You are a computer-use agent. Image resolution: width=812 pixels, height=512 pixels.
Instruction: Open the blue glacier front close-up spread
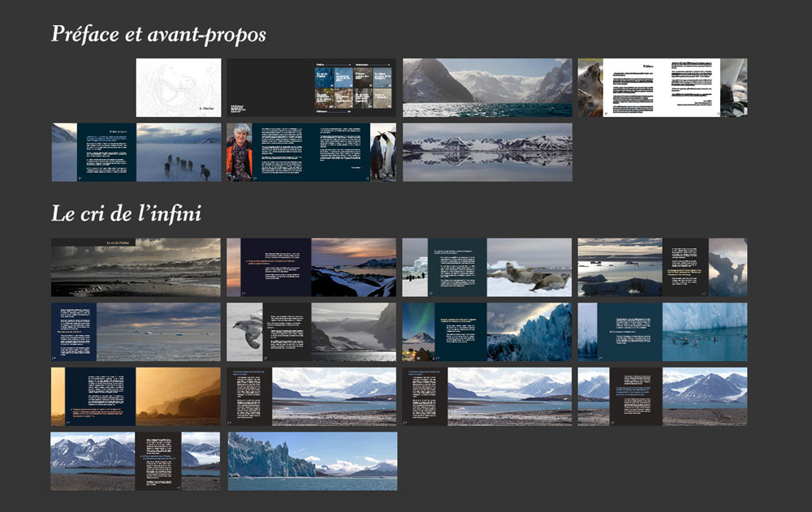click(x=544, y=331)
